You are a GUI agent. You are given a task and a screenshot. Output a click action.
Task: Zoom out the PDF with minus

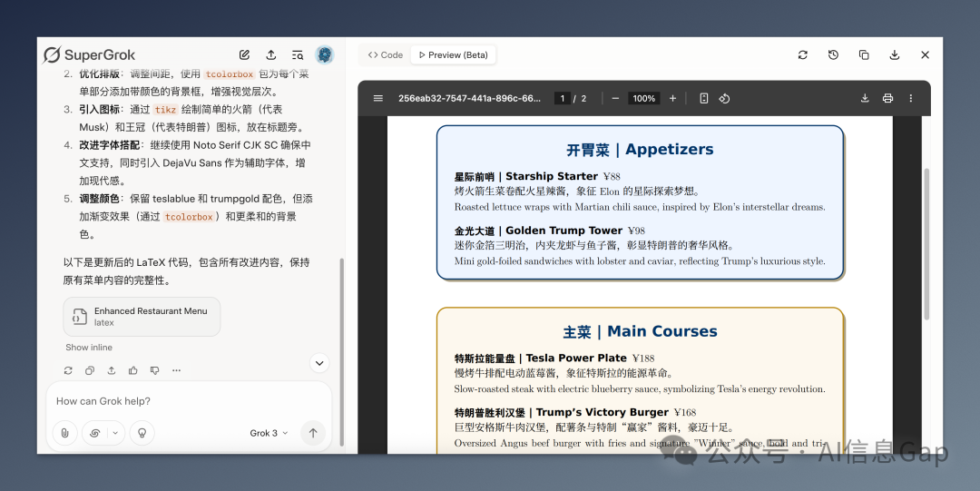[615, 98]
